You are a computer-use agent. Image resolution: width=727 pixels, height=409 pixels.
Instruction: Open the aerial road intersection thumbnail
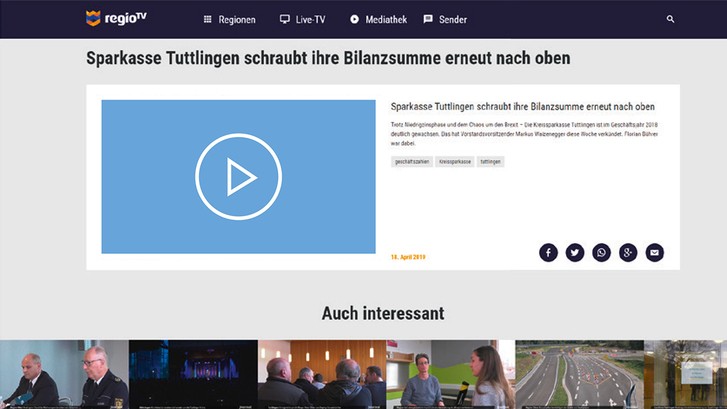coord(578,374)
